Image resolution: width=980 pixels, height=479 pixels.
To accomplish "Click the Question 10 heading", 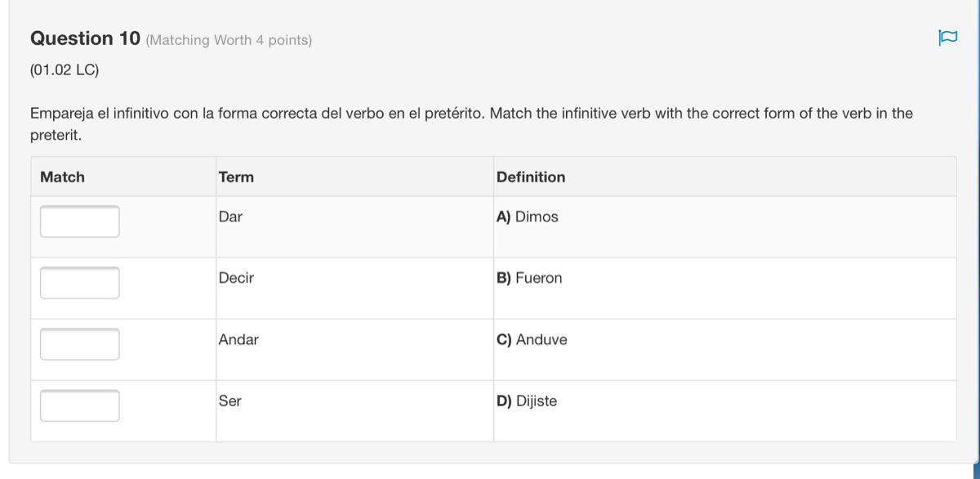I will click(85, 38).
